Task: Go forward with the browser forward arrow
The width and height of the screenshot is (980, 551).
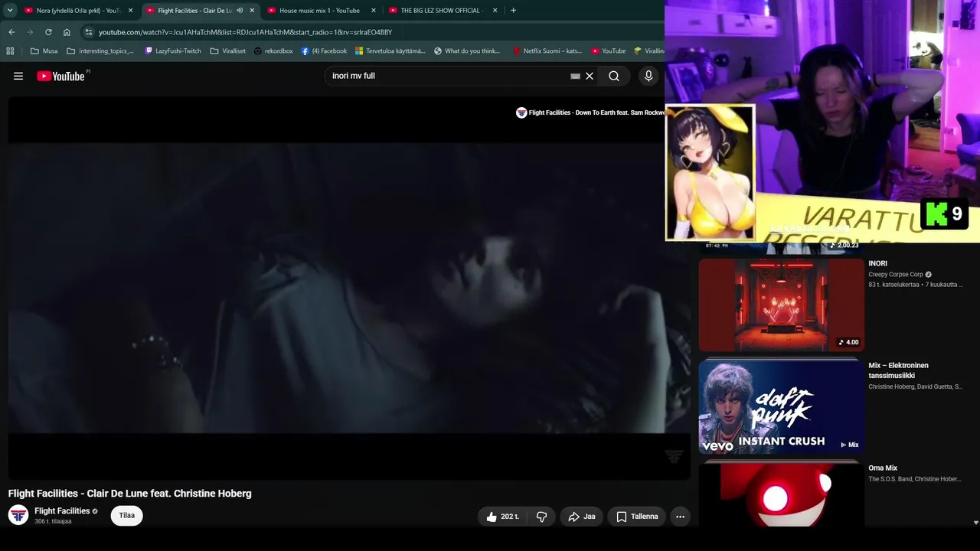Action: 30,32
